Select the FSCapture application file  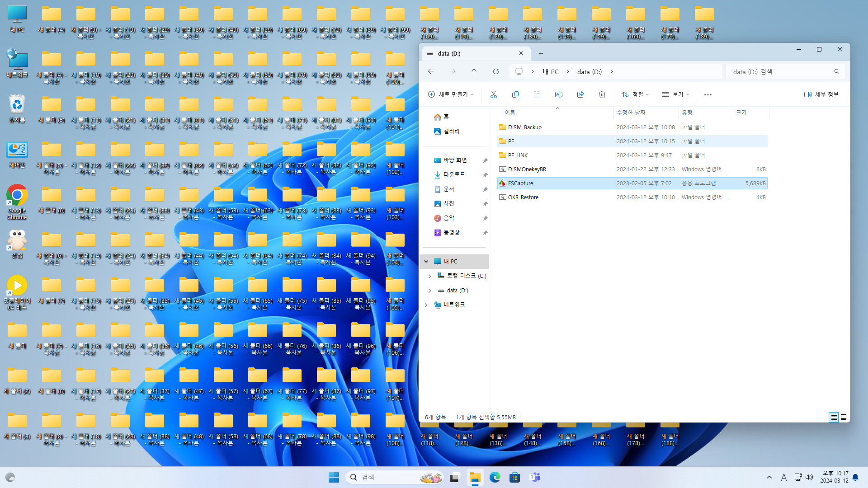pyautogui.click(x=632, y=183)
